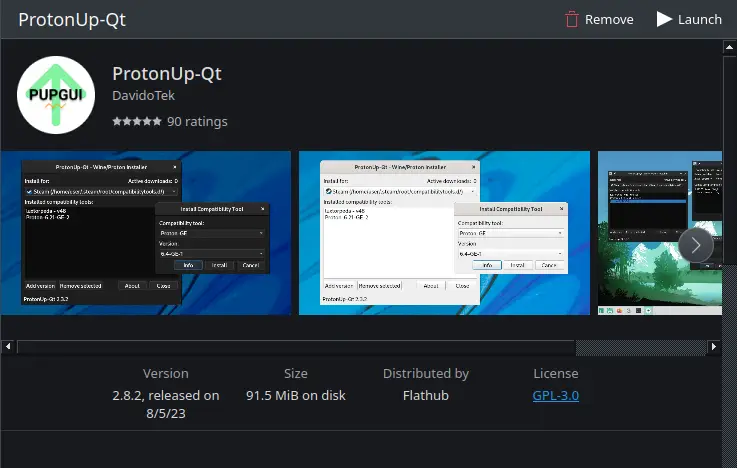Show next screenshot with chevron arrow

696,245
